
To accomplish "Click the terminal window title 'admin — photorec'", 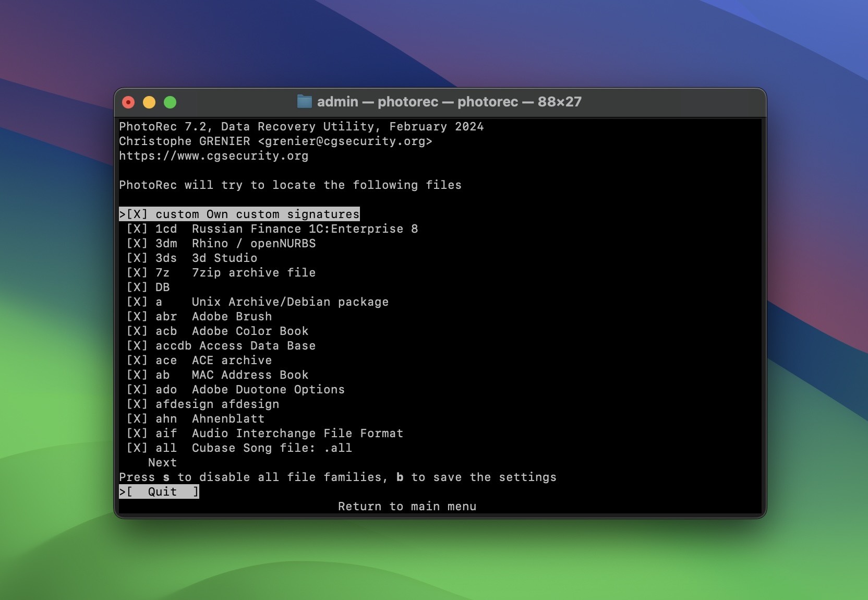I will [x=449, y=102].
